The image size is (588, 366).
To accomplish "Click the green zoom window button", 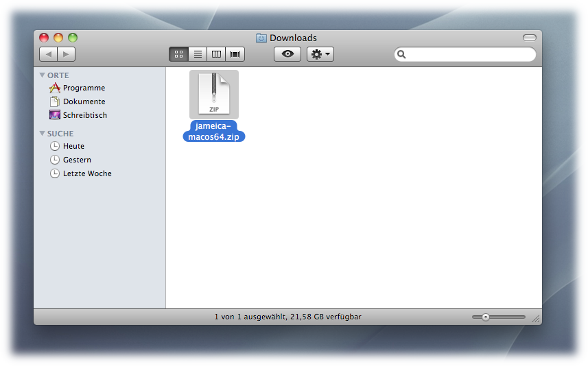I will point(73,38).
